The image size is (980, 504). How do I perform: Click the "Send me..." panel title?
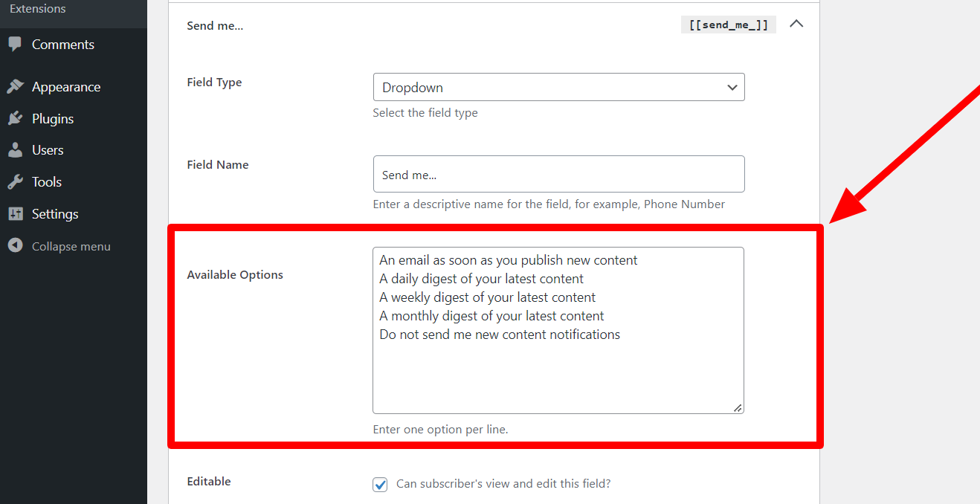coord(215,26)
